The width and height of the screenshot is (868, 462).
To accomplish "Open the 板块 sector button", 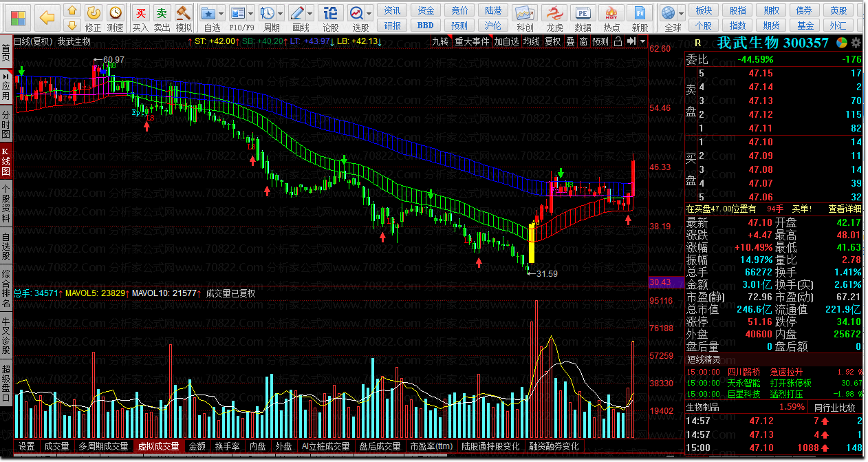I will [x=704, y=10].
